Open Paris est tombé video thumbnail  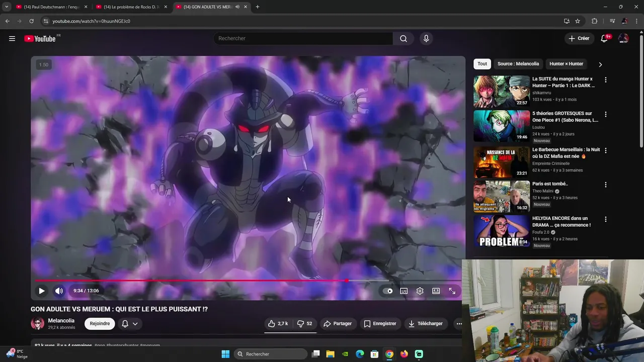click(x=502, y=196)
